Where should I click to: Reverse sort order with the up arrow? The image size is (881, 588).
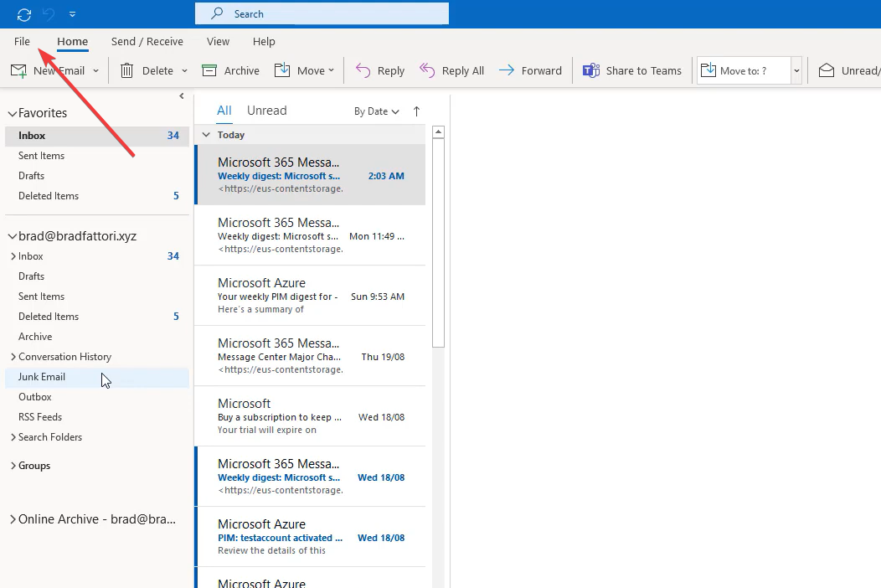pyautogui.click(x=416, y=111)
